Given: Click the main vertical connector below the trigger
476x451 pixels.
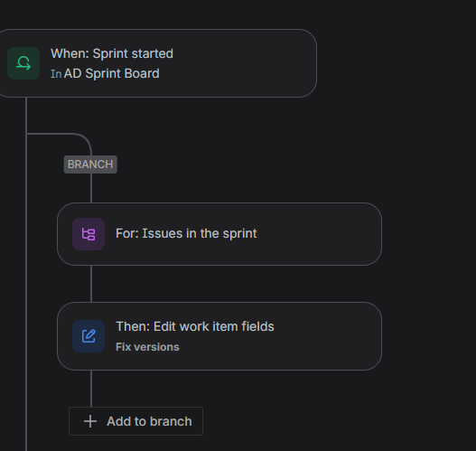Looking at the screenshot, I should [26, 273].
